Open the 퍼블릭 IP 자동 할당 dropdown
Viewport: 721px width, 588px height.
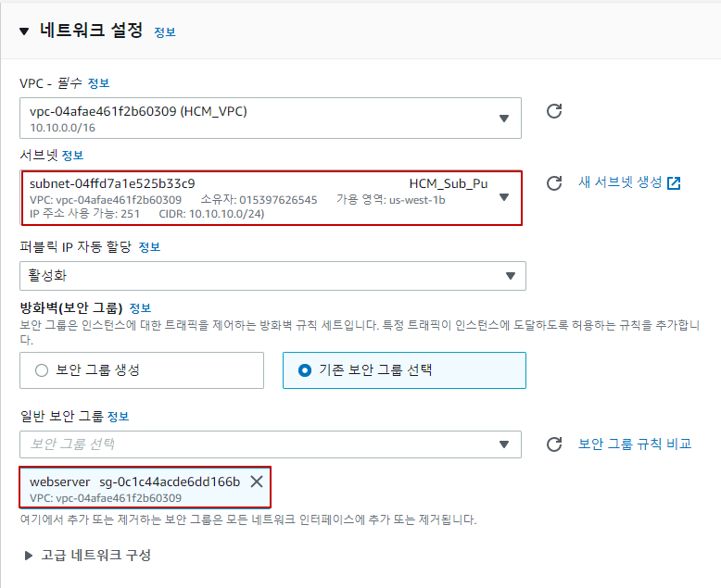(272, 276)
